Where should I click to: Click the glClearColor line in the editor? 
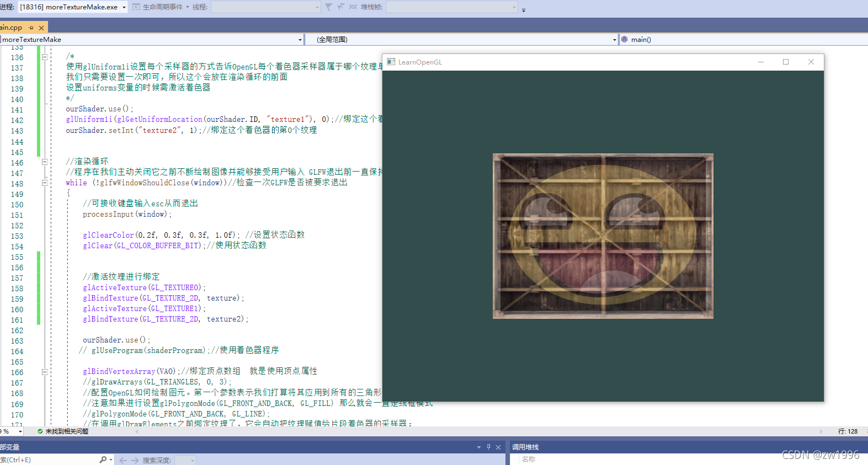[x=162, y=235]
